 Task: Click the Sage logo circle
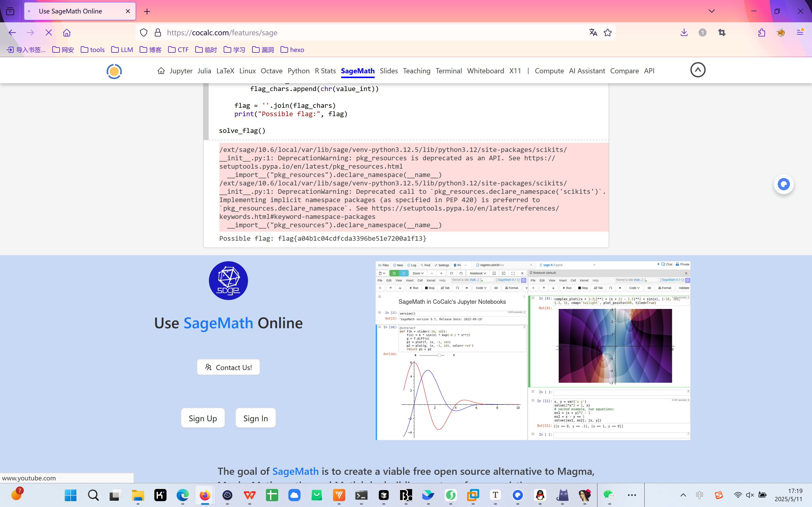coord(228,281)
